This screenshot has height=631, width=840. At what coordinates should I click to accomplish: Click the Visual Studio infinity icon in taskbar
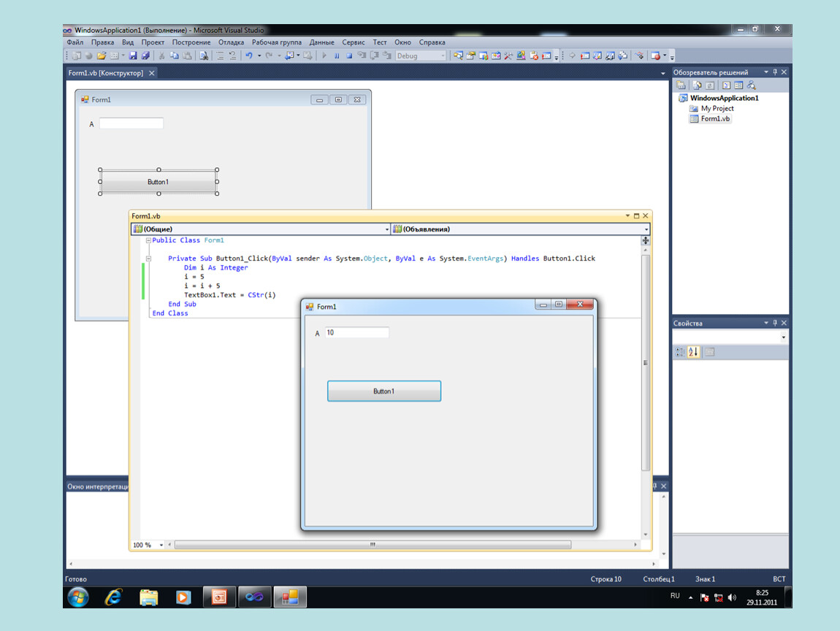click(254, 597)
